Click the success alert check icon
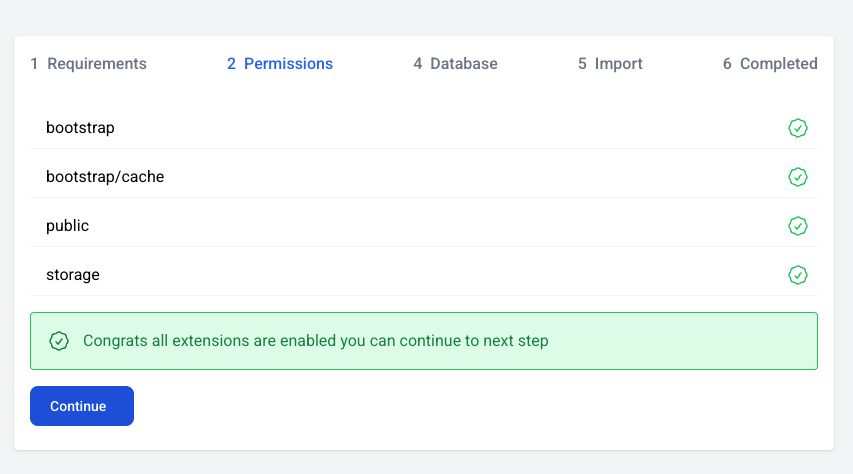 pos(59,341)
